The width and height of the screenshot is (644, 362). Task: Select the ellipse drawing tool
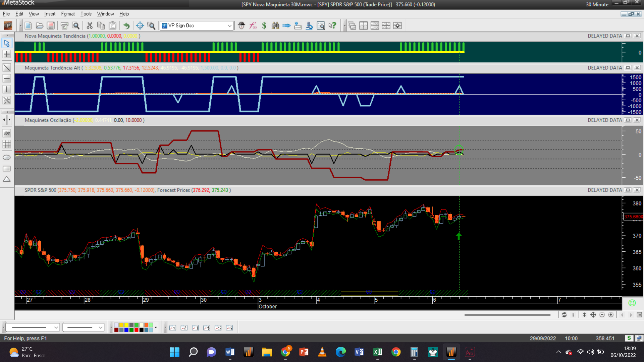click(6, 158)
